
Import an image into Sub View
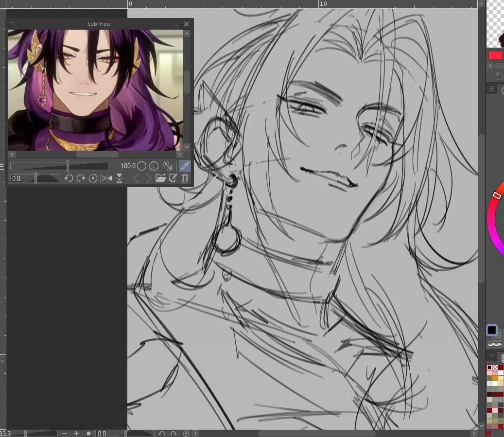pos(160,178)
